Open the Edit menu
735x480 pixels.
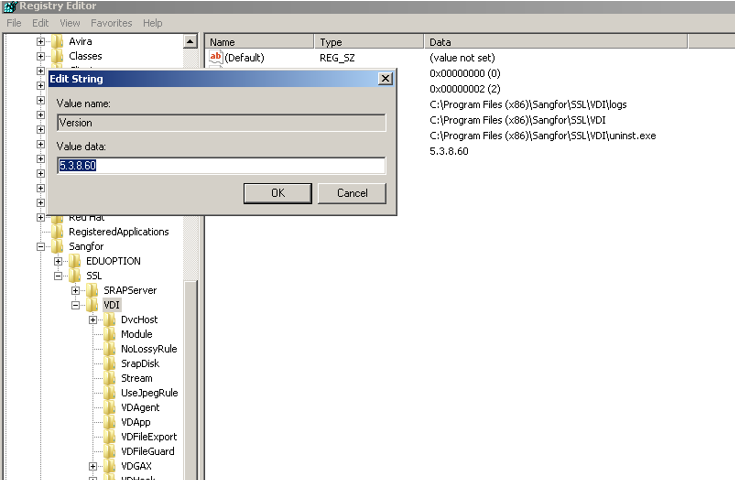point(40,23)
